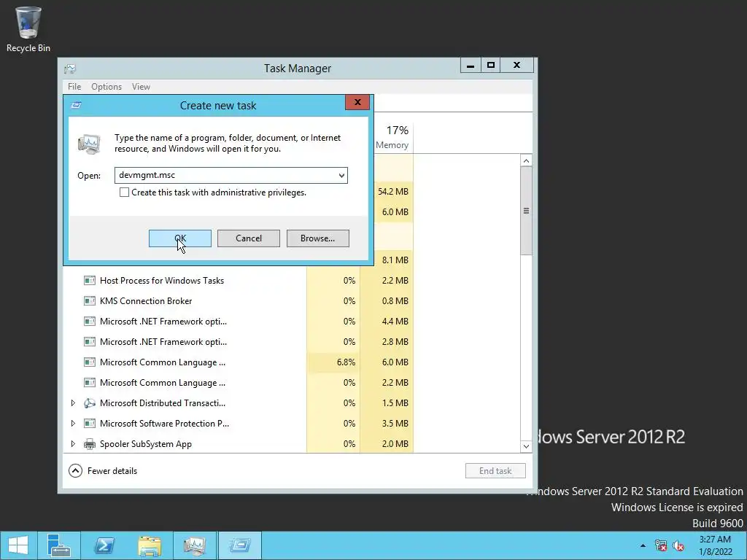
Task: Click the 0.8 MB memory value
Action: tap(395, 301)
